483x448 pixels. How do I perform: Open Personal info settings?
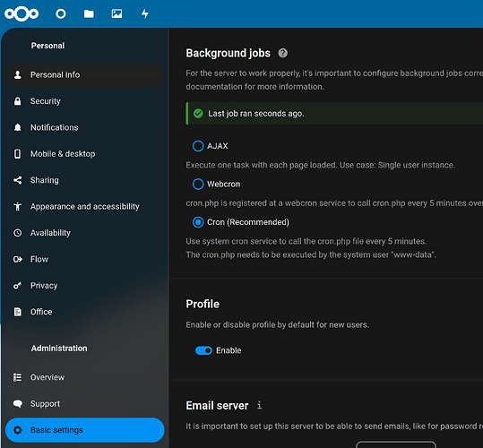tap(85, 75)
